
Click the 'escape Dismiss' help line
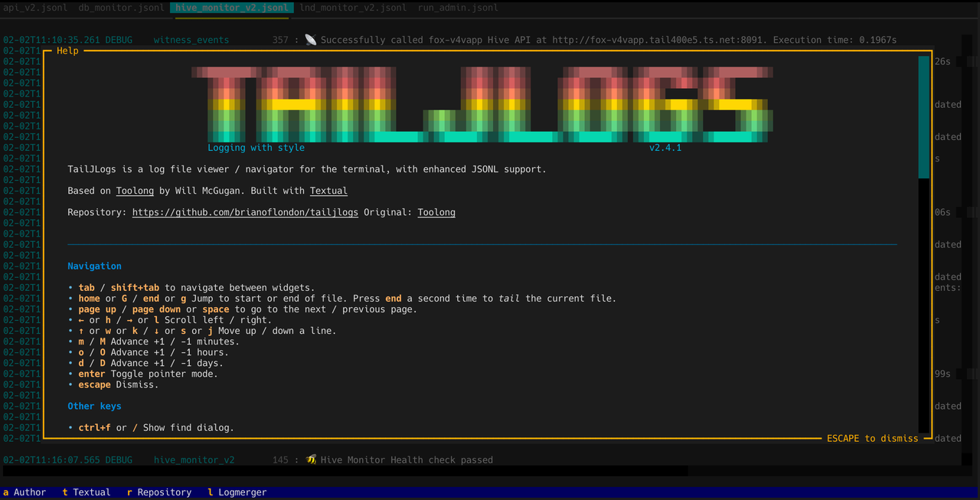(113, 384)
